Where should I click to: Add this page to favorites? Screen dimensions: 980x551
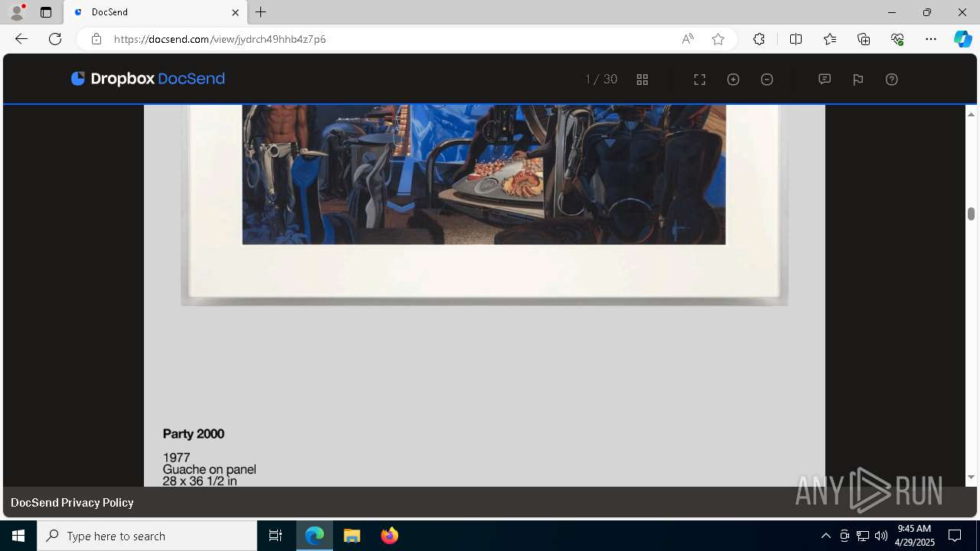(718, 39)
